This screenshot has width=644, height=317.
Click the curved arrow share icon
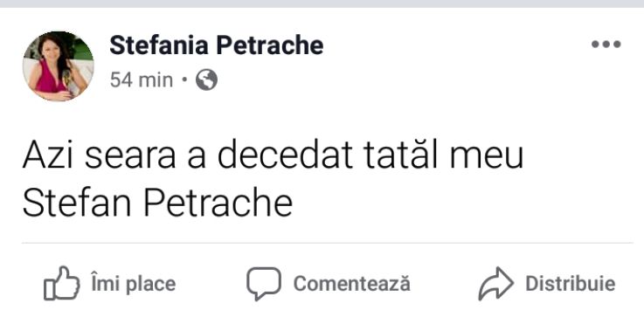495,283
